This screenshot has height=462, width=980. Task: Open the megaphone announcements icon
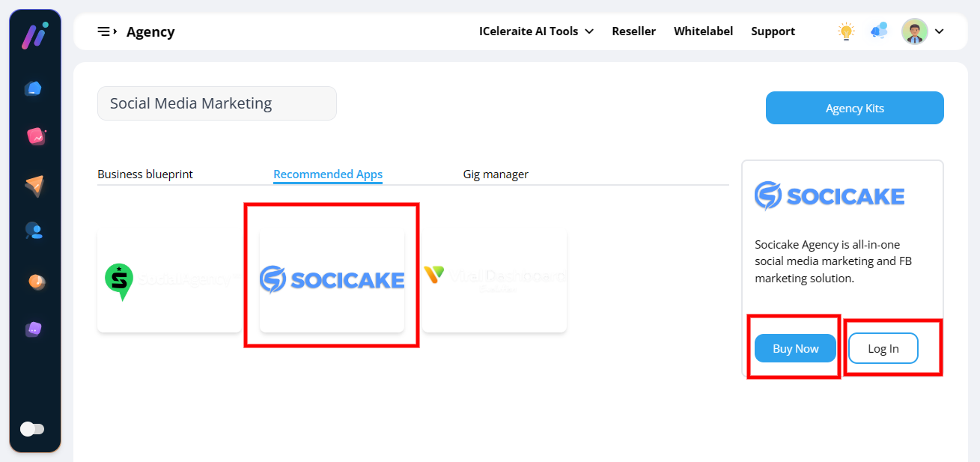coord(879,31)
